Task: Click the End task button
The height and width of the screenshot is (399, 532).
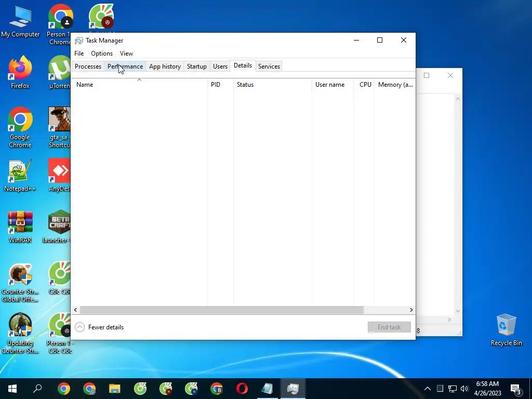Action: tap(389, 327)
